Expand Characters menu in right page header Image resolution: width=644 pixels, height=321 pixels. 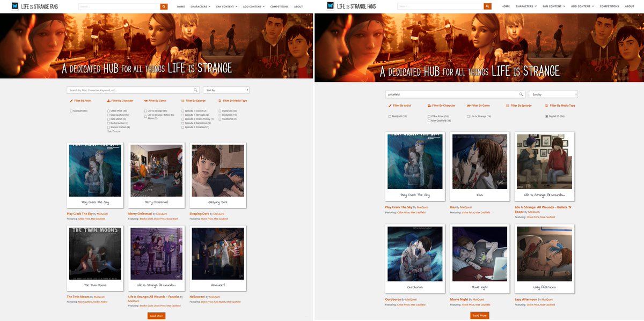point(526,6)
